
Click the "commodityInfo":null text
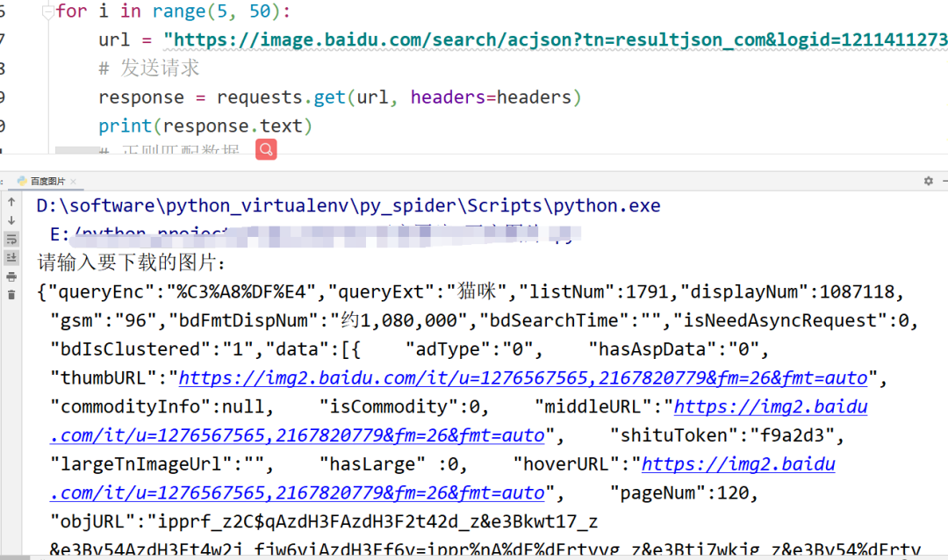point(156,406)
